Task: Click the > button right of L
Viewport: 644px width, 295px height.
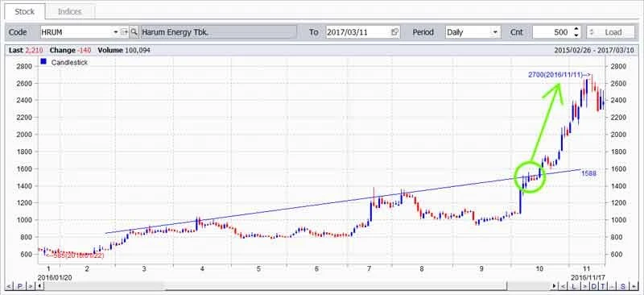Action: 584,286
